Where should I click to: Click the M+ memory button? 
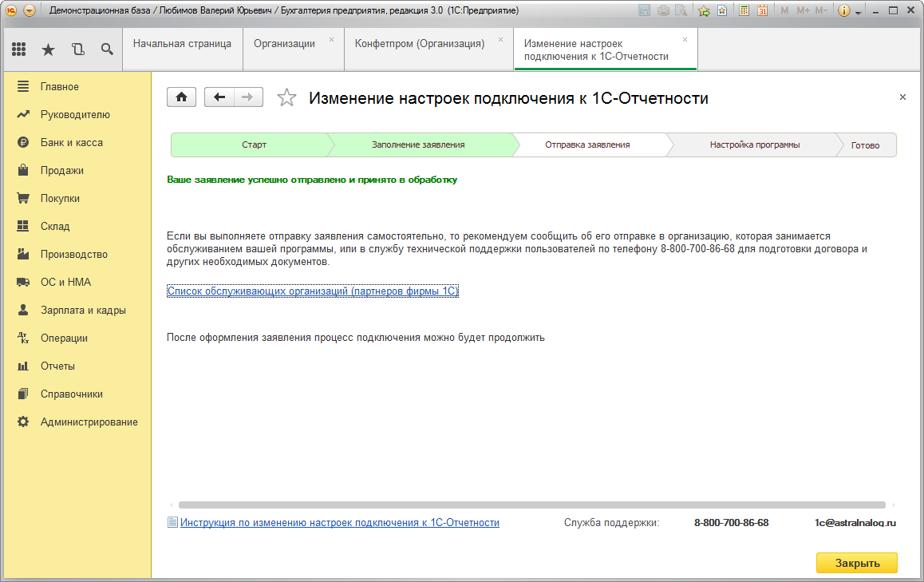point(803,10)
